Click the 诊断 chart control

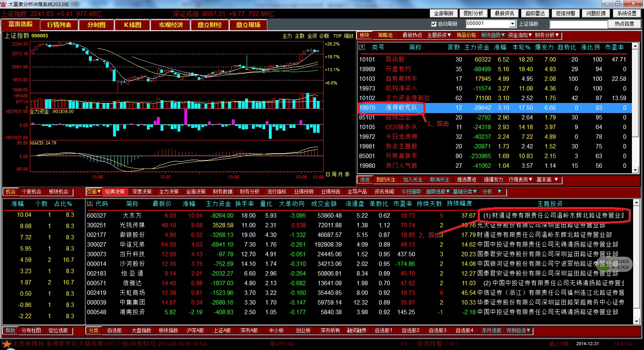tap(324, 36)
